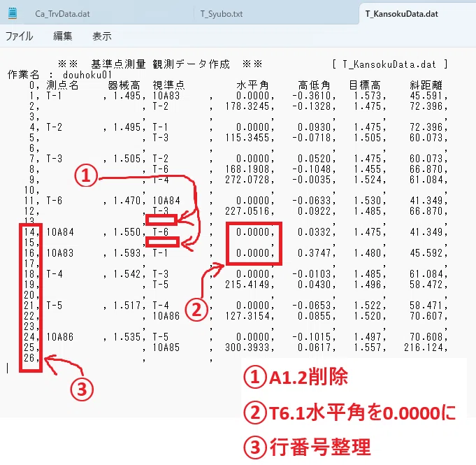Click the slope distance '45.591'
The width and height of the screenshot is (476, 465).
426,96
